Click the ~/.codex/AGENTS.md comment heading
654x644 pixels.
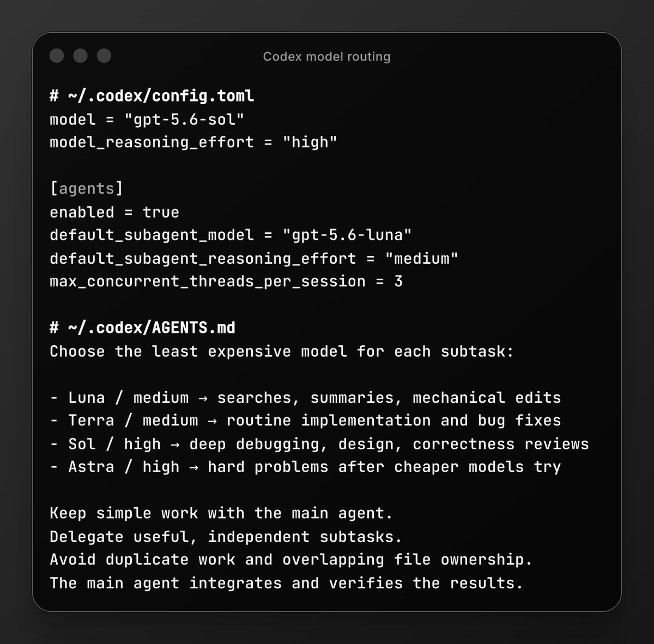tap(142, 328)
